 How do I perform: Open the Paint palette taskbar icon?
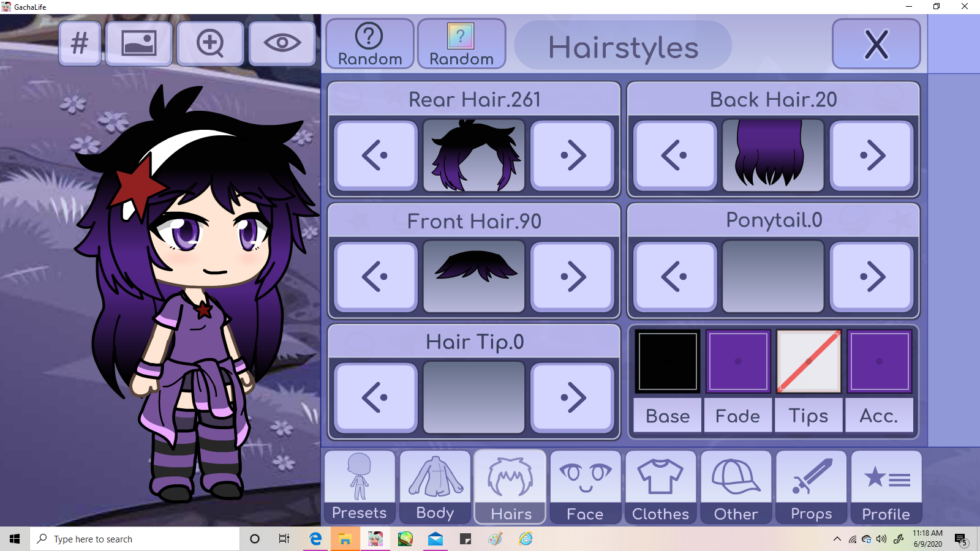point(496,539)
